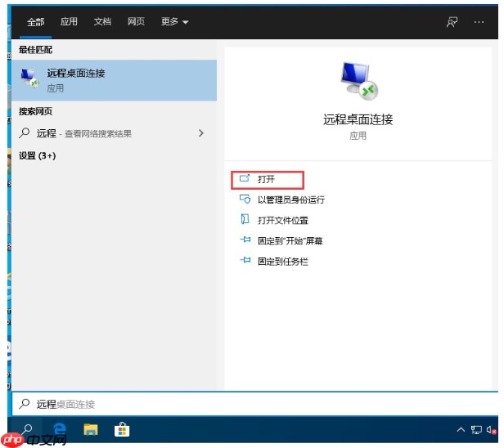This screenshot has height=448, width=504.
Task: Open the three-dot options menu
Action: point(479,22)
